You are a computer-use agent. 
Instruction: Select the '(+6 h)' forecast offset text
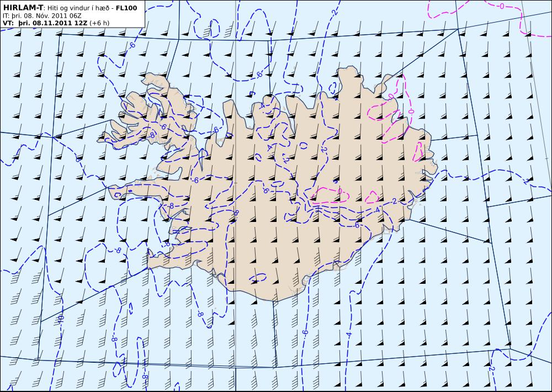point(99,24)
